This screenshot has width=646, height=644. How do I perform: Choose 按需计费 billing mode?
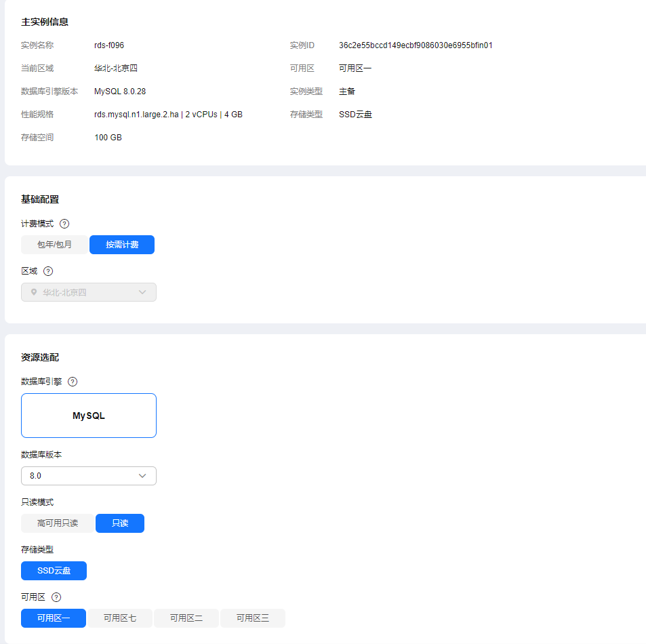pos(122,245)
